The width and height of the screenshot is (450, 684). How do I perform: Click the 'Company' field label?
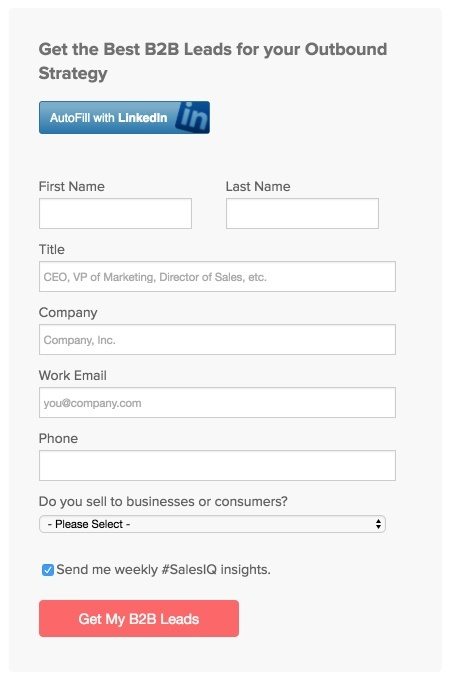tap(68, 313)
